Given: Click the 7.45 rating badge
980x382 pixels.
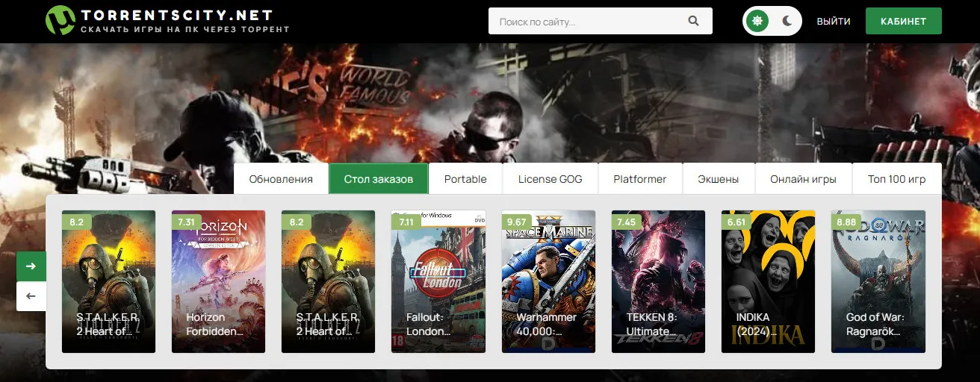Looking at the screenshot, I should click(627, 222).
